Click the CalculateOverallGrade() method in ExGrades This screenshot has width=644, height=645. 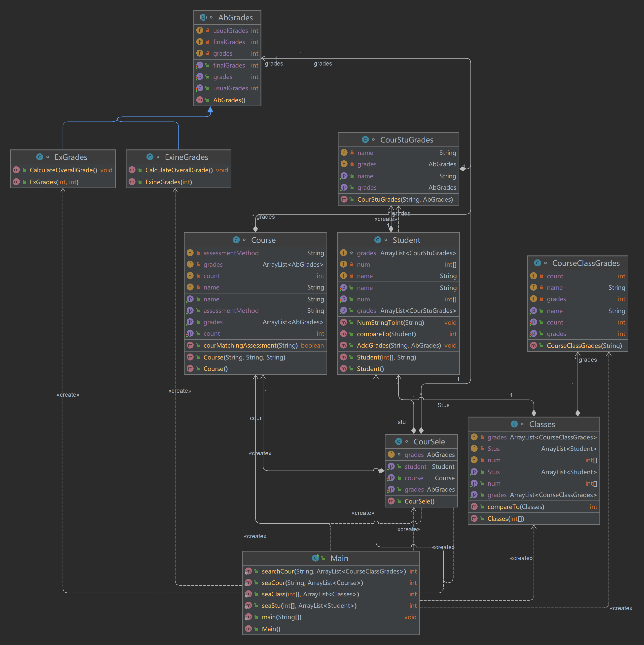click(63, 170)
